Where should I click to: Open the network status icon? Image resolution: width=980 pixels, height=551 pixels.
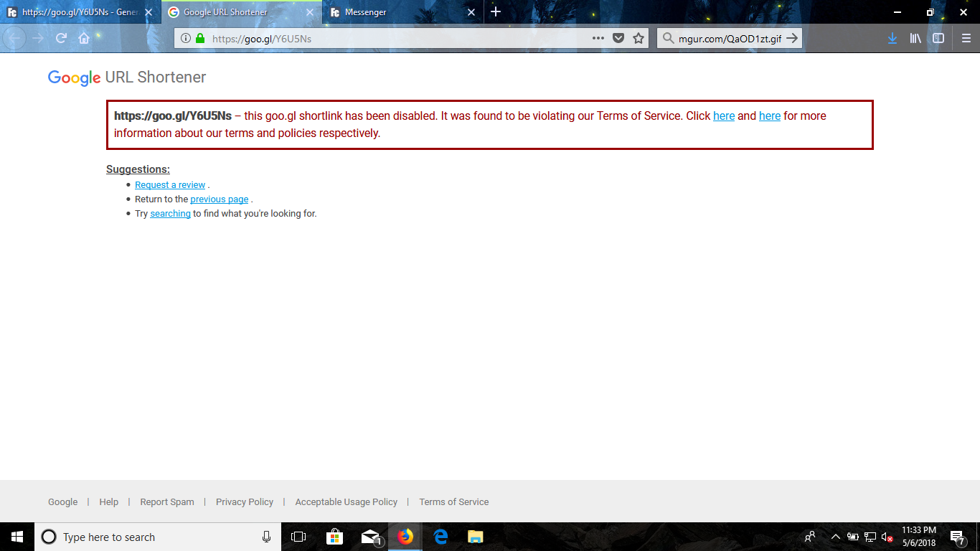tap(870, 537)
